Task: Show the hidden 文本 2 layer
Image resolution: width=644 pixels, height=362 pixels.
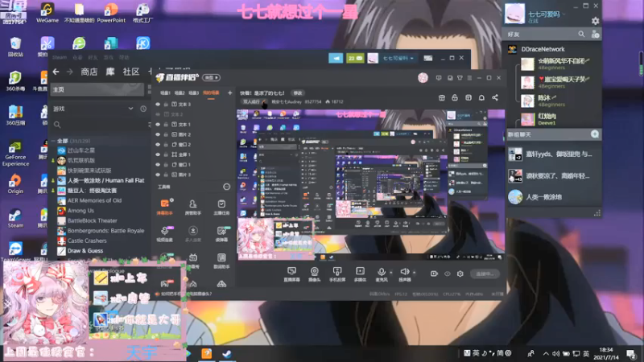Action: [x=158, y=114]
